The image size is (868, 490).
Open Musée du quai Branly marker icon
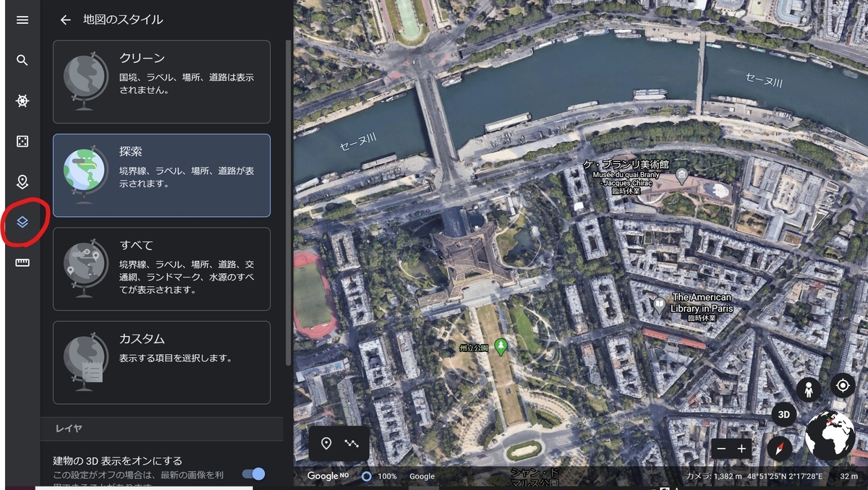coord(681,175)
